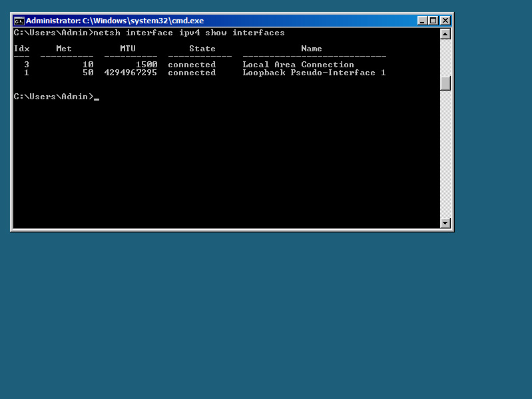Click the scrollbar down arrow
The image size is (532, 399).
coord(445,223)
